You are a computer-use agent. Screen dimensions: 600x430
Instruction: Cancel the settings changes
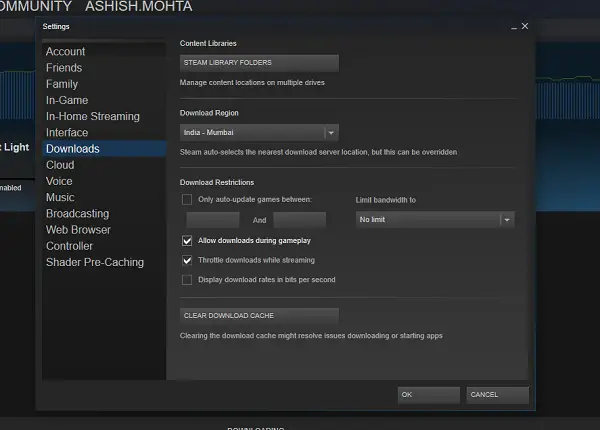click(497, 395)
